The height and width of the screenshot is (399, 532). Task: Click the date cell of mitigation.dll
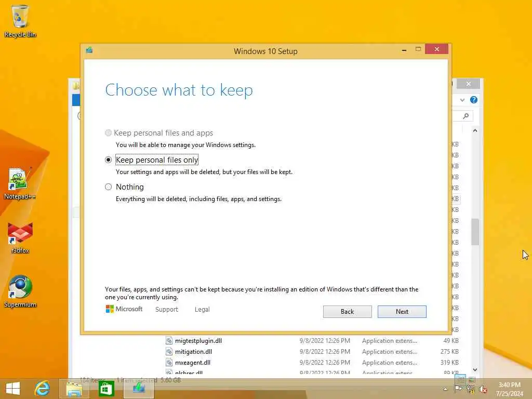[325, 352]
